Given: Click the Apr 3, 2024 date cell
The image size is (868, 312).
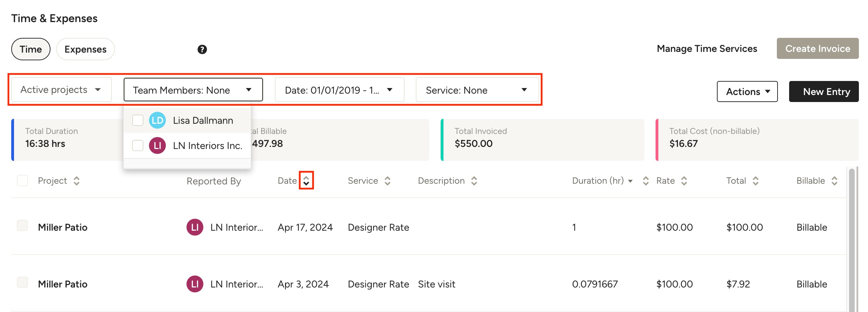Looking at the screenshot, I should [303, 284].
